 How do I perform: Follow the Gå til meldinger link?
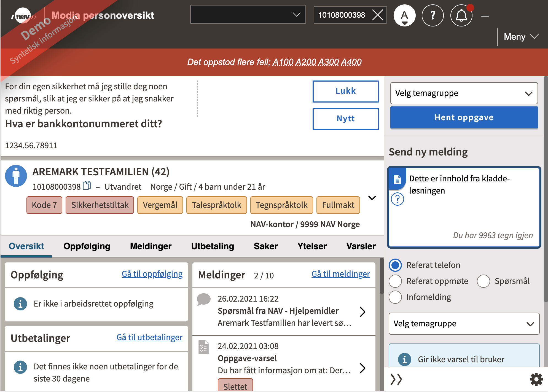(x=340, y=274)
